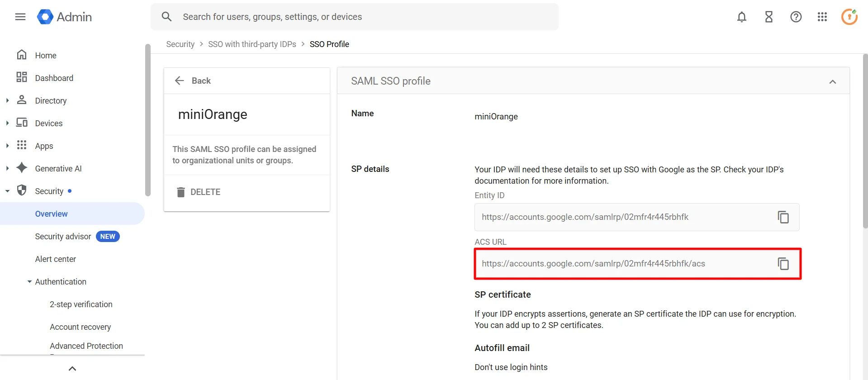Open the Google apps grid
This screenshot has width=868, height=380.
[x=822, y=17]
